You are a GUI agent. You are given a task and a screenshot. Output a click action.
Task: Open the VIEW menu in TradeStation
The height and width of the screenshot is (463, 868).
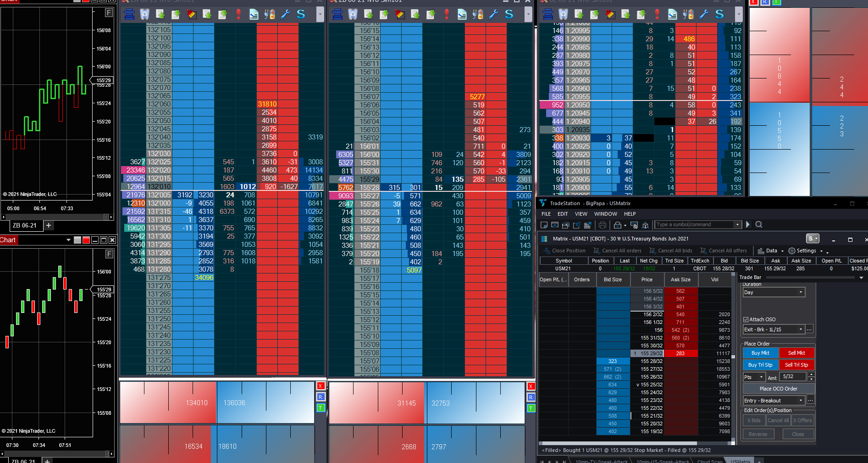(x=581, y=214)
